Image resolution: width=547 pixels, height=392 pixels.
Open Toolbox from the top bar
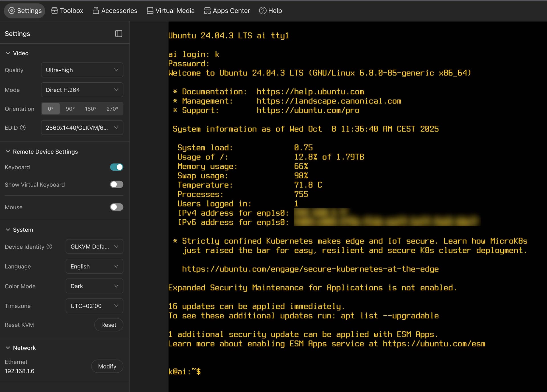pyautogui.click(x=67, y=11)
